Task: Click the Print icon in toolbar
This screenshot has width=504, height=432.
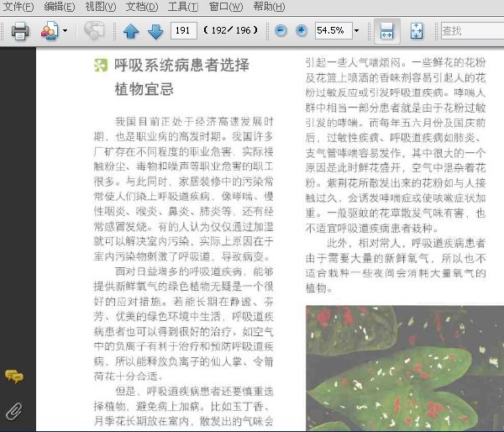Action: coord(20,31)
